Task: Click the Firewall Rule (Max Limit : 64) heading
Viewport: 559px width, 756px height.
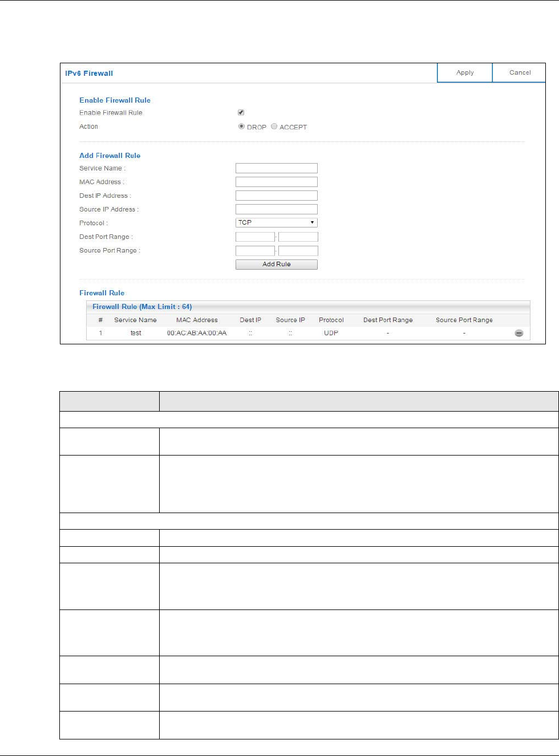Action: [142, 307]
